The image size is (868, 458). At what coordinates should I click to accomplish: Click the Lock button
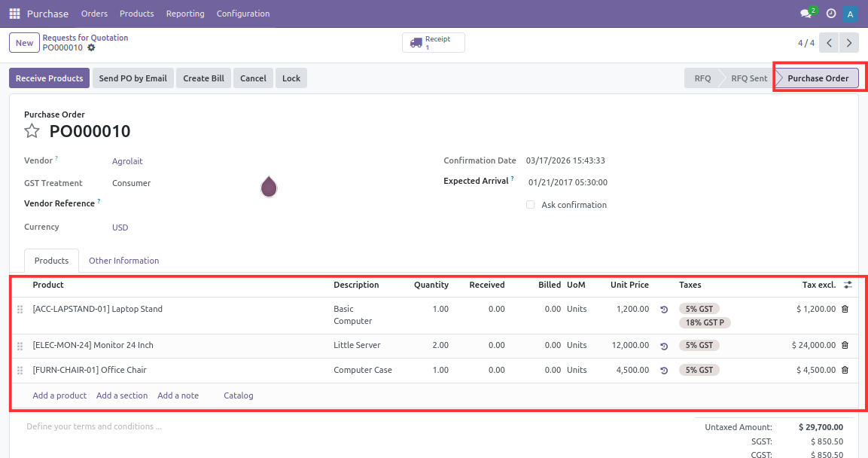click(x=291, y=78)
